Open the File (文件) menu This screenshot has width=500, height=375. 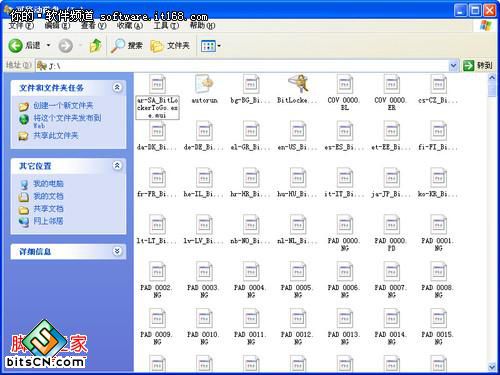click(x=21, y=26)
